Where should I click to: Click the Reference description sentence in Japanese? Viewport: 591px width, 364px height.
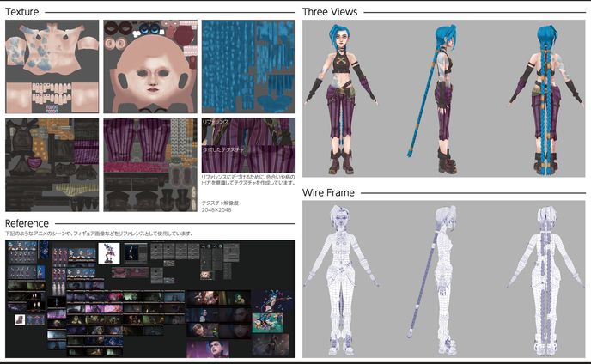100,234
